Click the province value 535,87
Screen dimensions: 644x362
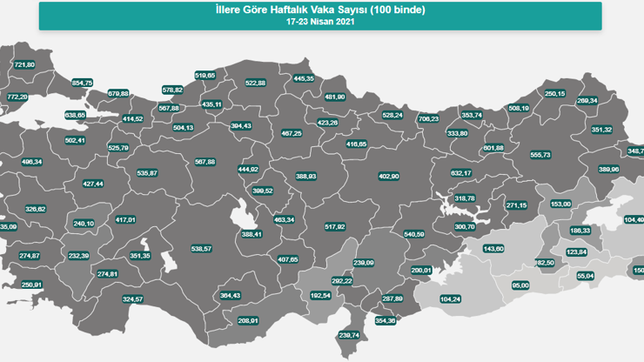tap(147, 173)
